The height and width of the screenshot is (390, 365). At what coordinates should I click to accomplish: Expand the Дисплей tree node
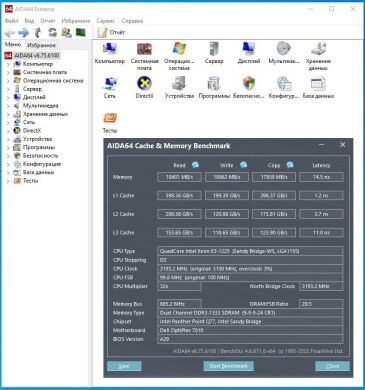pos(8,97)
